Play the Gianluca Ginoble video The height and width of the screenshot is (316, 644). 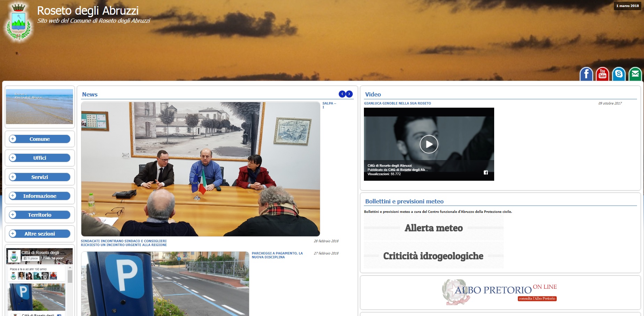tap(429, 144)
